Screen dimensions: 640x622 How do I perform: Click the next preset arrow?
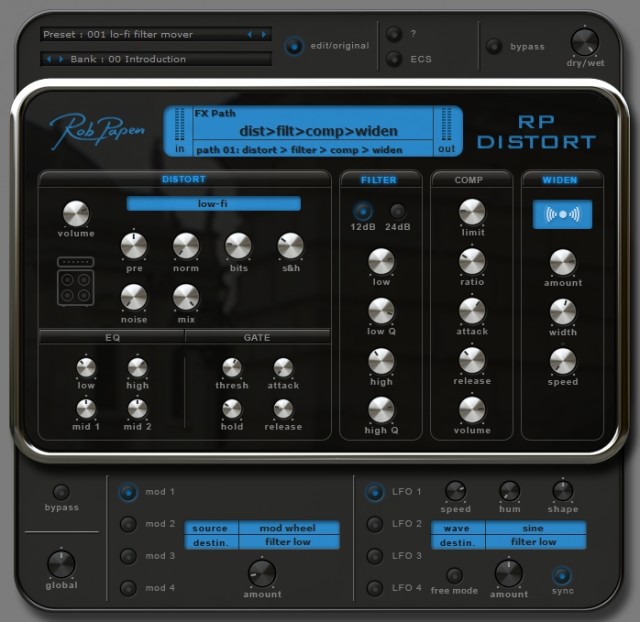point(264,34)
